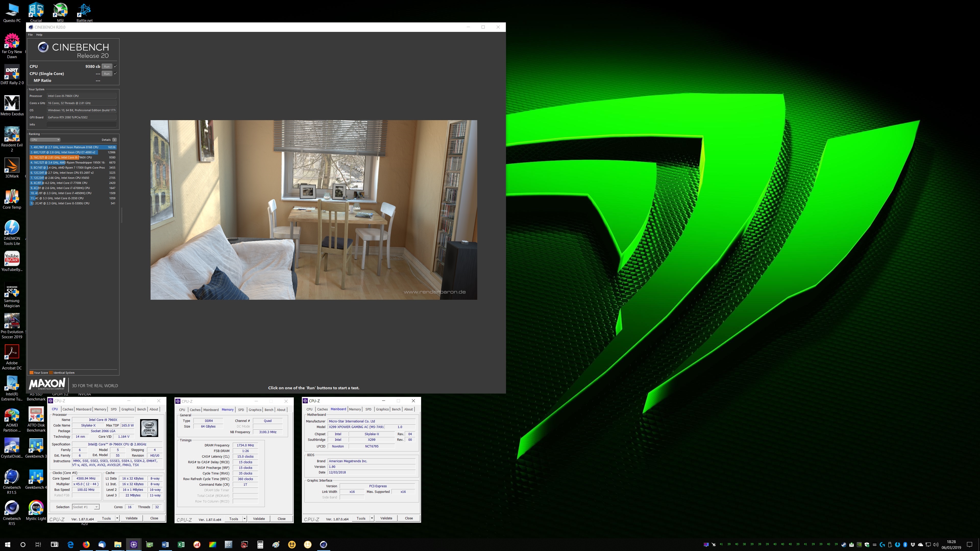The height and width of the screenshot is (551, 980).
Task: Open Bench tab in middle CPU-Z window
Action: click(x=269, y=410)
